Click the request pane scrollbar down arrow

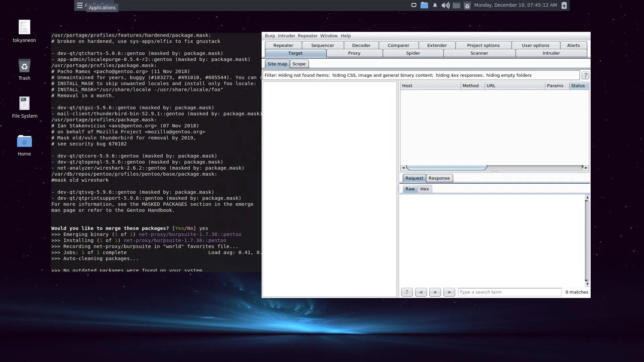click(x=587, y=284)
